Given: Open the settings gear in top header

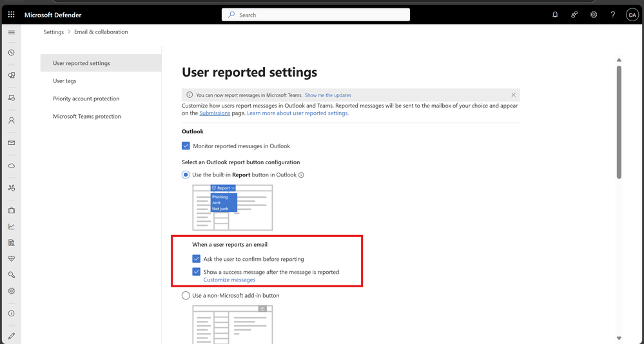Looking at the screenshot, I should (x=594, y=15).
